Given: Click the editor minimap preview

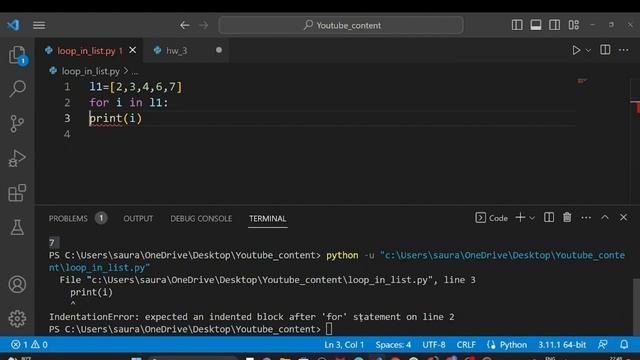Looking at the screenshot, I should click(582, 81).
